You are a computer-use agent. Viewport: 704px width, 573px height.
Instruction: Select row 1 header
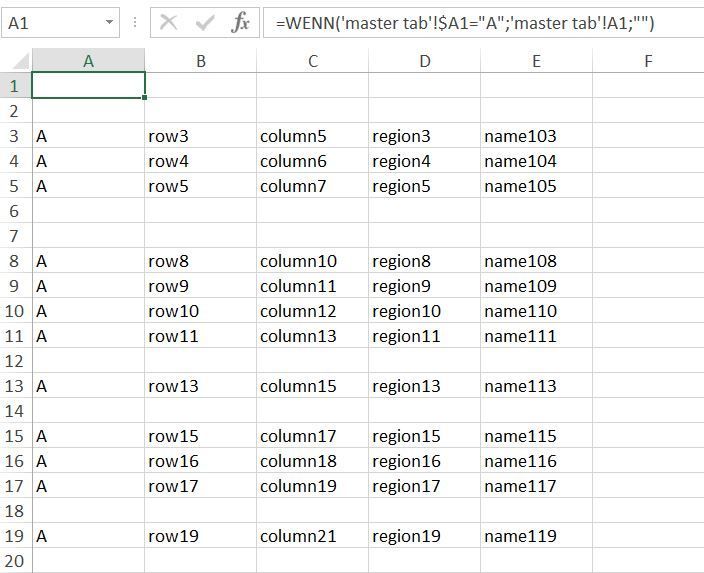[x=16, y=85]
